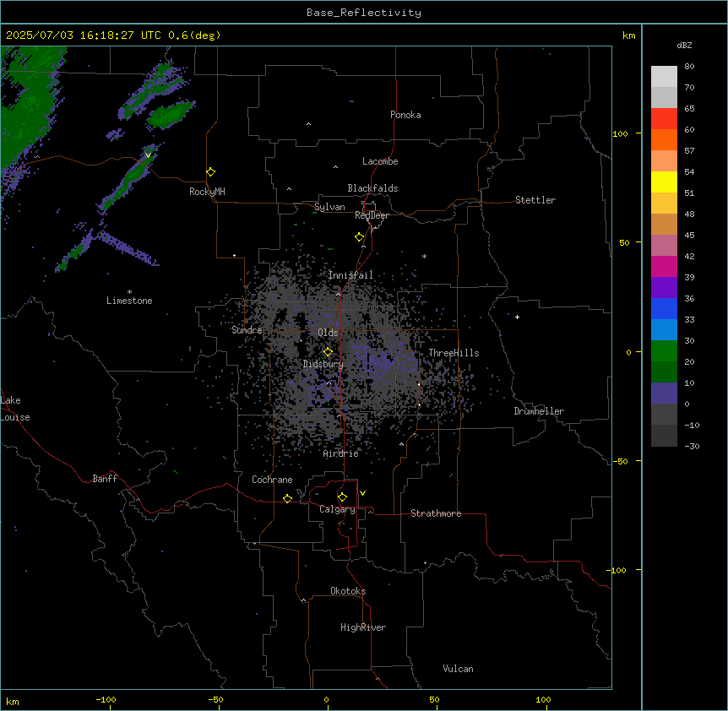728x711 pixels.
Task: Click the Blackfalds city label
Action: 372,188
